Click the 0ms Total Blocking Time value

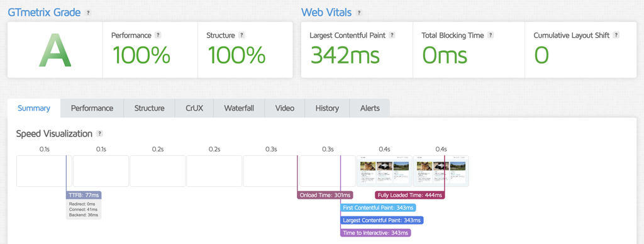click(x=445, y=55)
